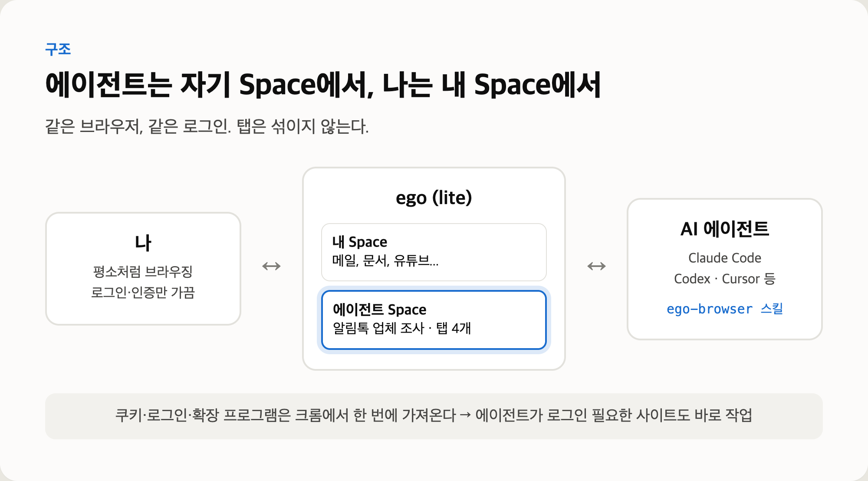This screenshot has height=481, width=868.
Task: Click the 구조 section label
Action: 58,49
